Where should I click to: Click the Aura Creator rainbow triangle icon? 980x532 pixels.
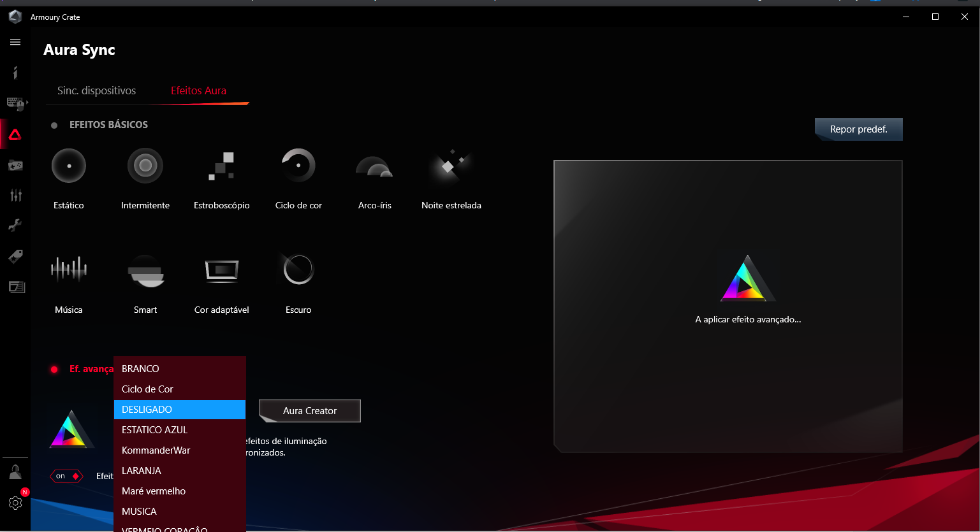pyautogui.click(x=71, y=429)
